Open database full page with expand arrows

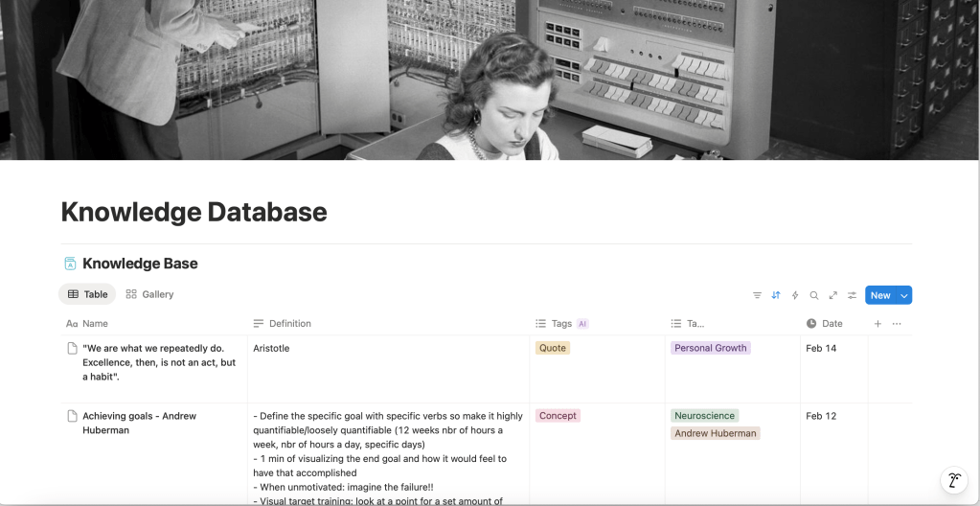click(x=833, y=295)
